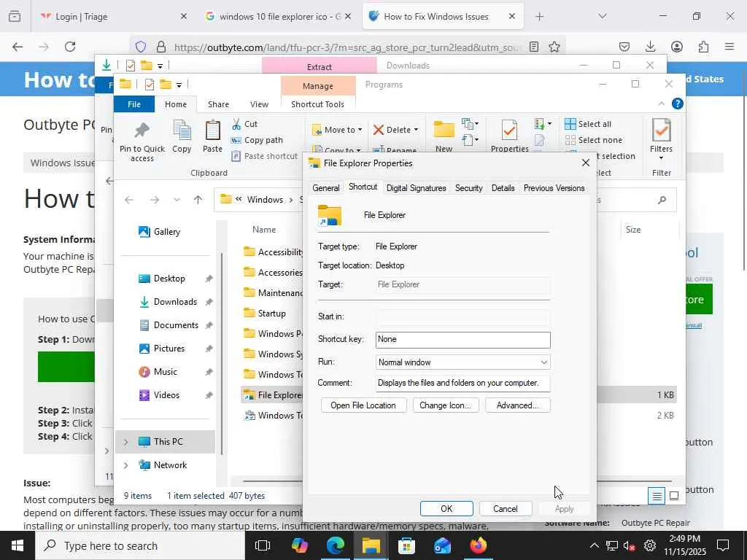Click the blue help question icon

pos(678,104)
